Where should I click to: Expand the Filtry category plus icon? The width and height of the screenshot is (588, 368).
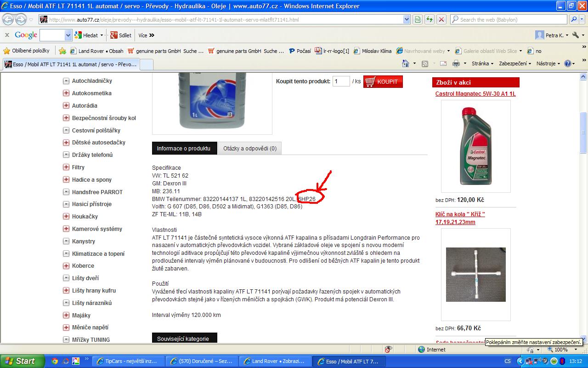(x=66, y=167)
